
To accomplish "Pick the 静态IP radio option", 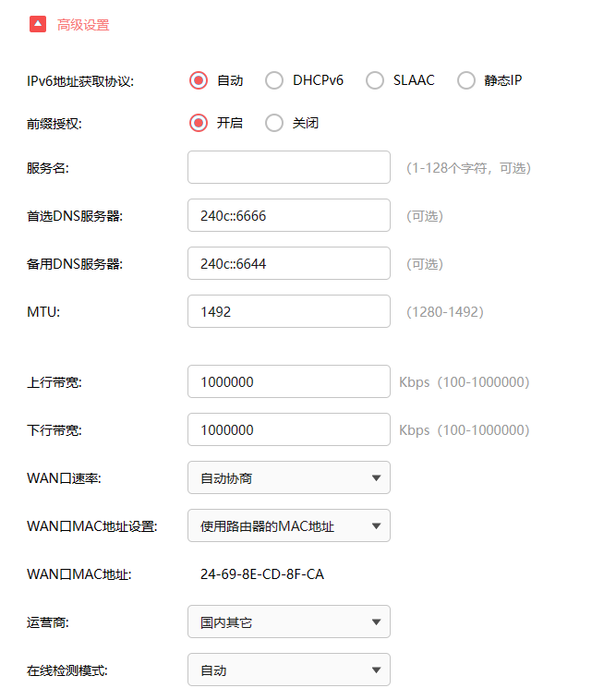I will tap(466, 80).
